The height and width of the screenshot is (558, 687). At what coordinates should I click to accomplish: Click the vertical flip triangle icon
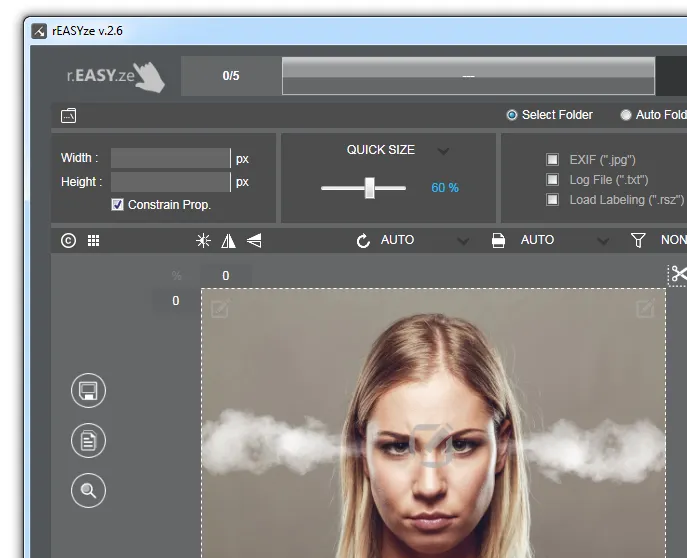(x=254, y=240)
